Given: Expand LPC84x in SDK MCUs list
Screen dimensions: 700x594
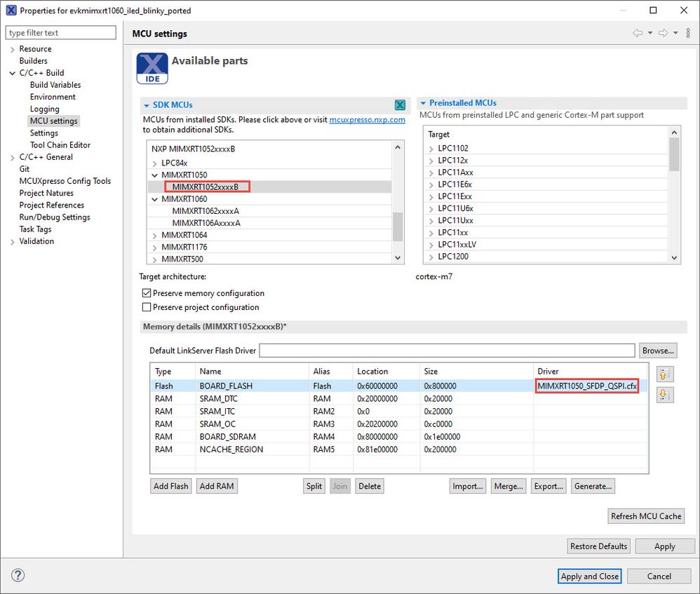Looking at the screenshot, I should point(154,163).
